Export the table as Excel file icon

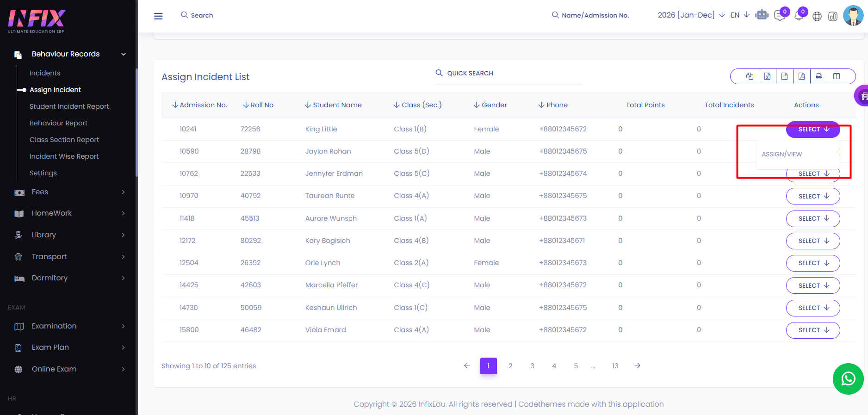pyautogui.click(x=767, y=76)
